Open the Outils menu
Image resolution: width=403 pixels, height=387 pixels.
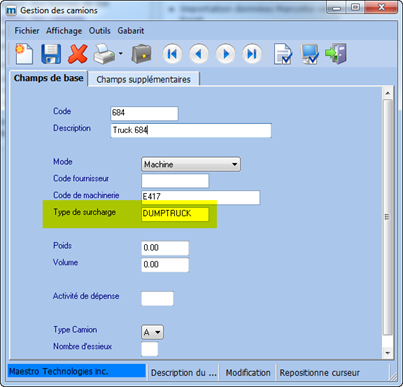[x=99, y=31]
